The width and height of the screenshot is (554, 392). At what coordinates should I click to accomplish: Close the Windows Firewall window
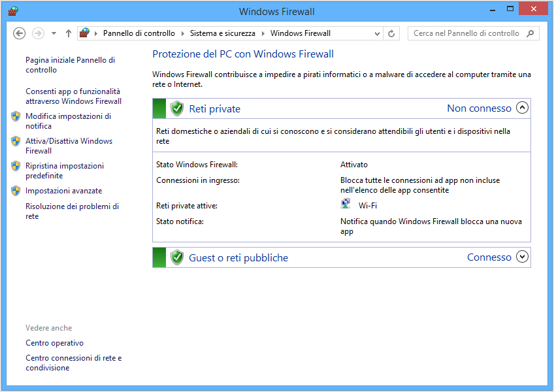pos(533,9)
